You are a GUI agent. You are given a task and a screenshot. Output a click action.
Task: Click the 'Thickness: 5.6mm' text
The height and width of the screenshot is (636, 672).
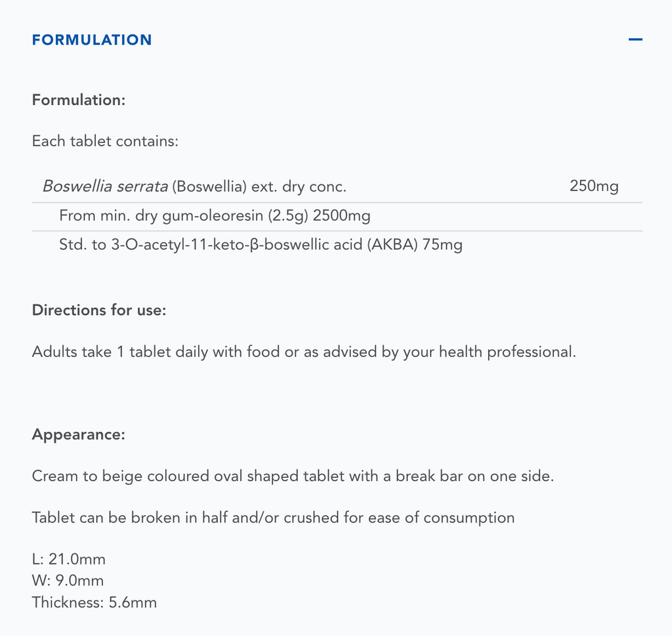coord(94,602)
